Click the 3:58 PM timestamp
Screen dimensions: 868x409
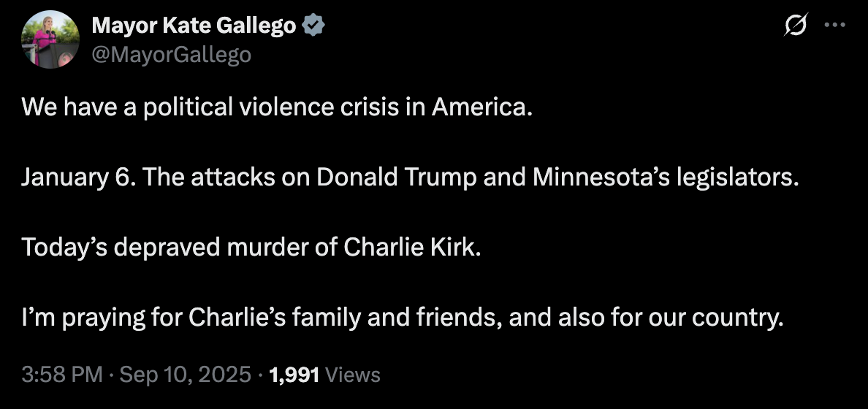62,375
